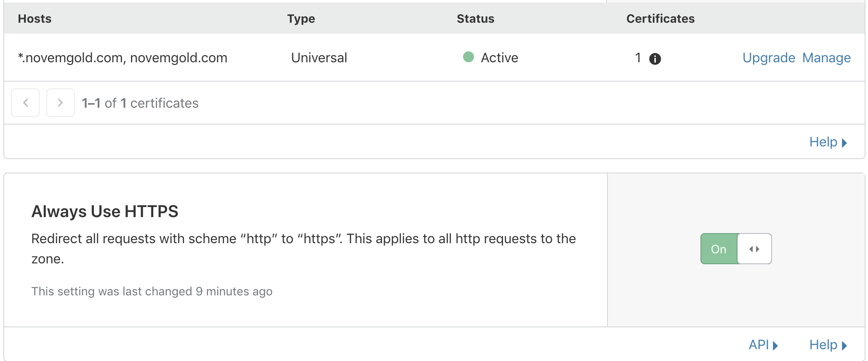Click the Type column header

301,19
